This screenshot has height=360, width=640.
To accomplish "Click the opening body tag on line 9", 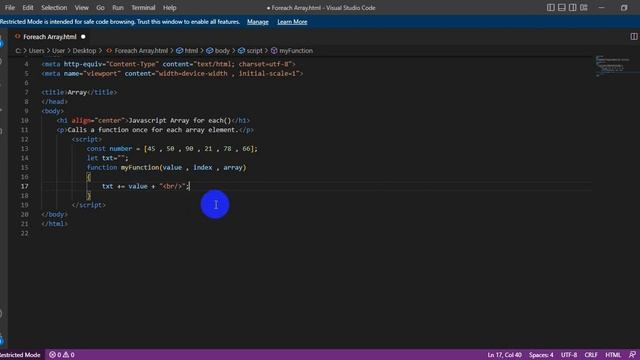I will pyautogui.click(x=53, y=111).
